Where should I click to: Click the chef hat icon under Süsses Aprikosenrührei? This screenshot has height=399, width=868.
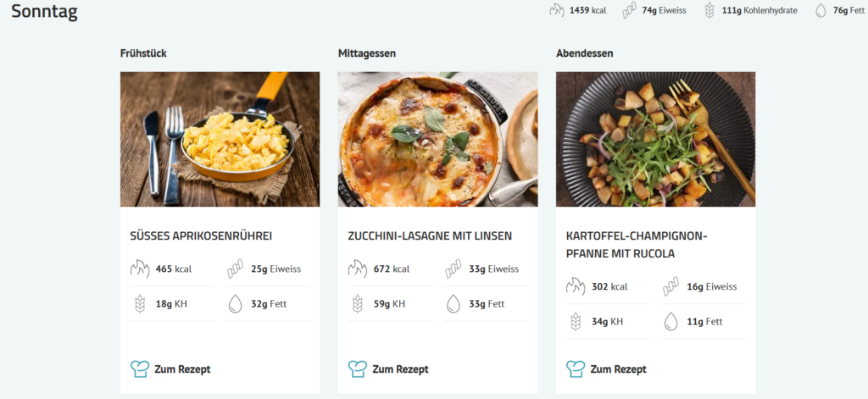[140, 369]
